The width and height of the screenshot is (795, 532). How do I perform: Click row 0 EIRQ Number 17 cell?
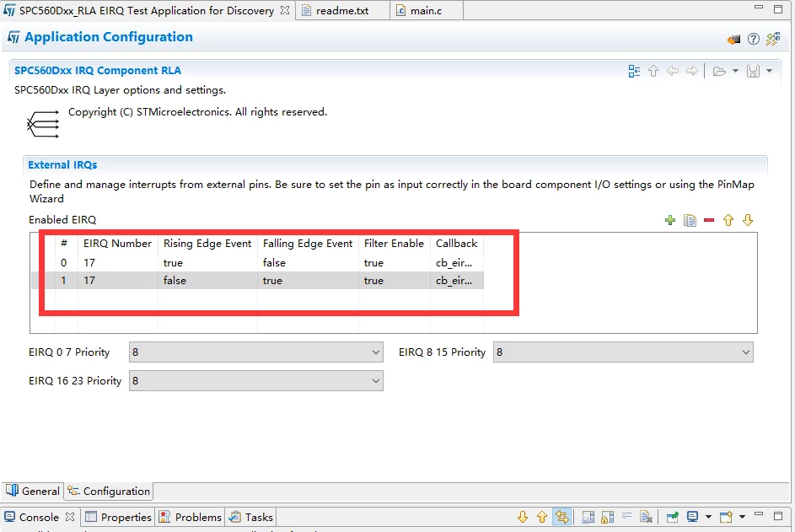point(118,263)
